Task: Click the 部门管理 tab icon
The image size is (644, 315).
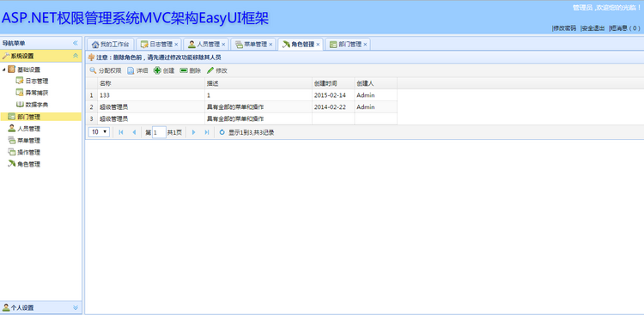Action: point(333,45)
